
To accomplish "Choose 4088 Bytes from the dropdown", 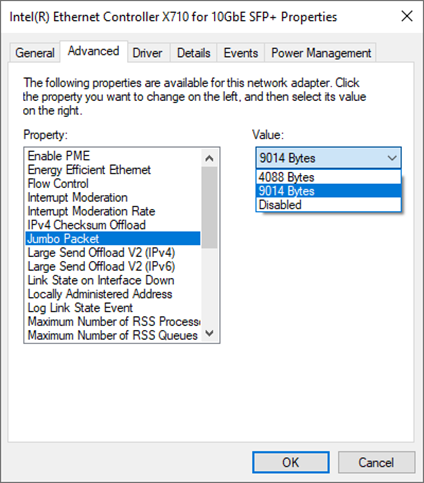I will (329, 177).
